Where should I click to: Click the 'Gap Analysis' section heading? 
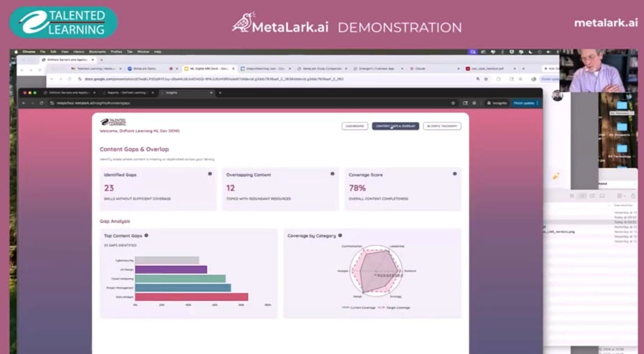point(115,221)
